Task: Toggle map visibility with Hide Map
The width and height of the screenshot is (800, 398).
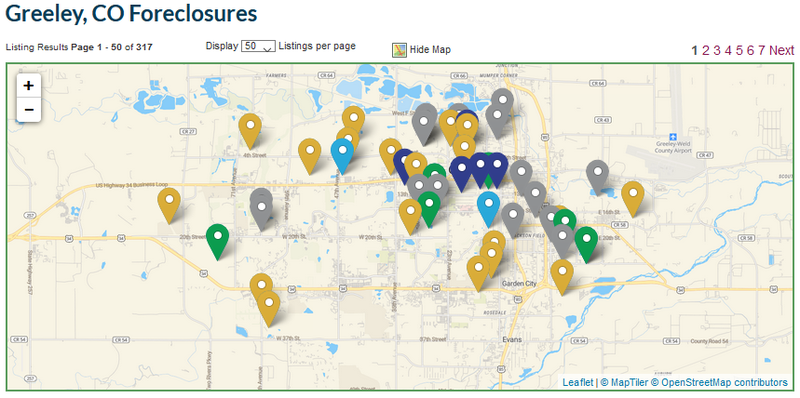Action: click(430, 50)
